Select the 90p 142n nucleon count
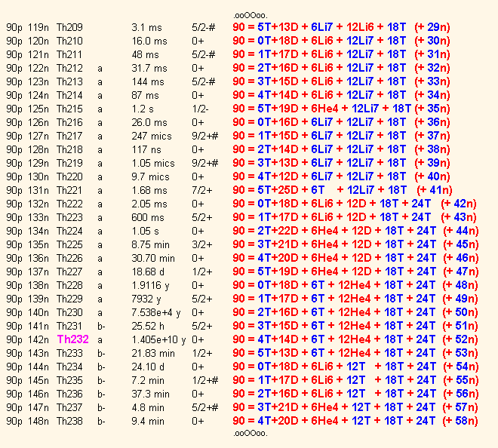This screenshot has width=498, height=448. 28,339
